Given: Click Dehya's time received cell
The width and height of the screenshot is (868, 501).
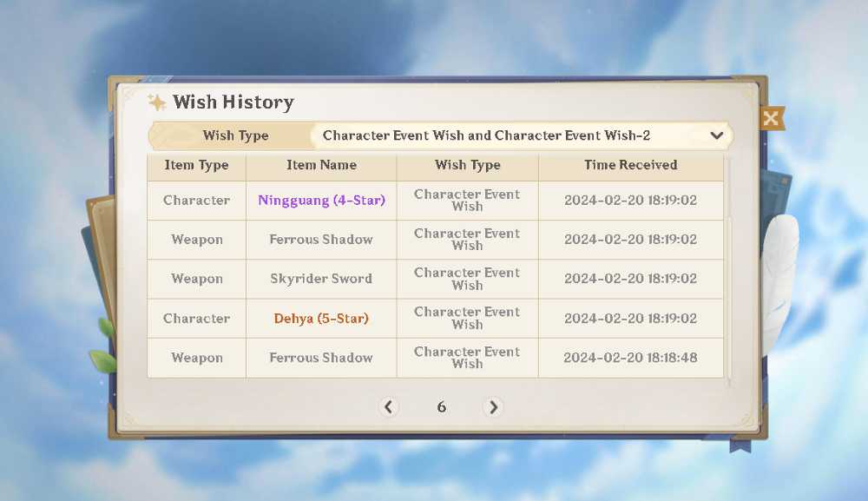Looking at the screenshot, I should (630, 319).
